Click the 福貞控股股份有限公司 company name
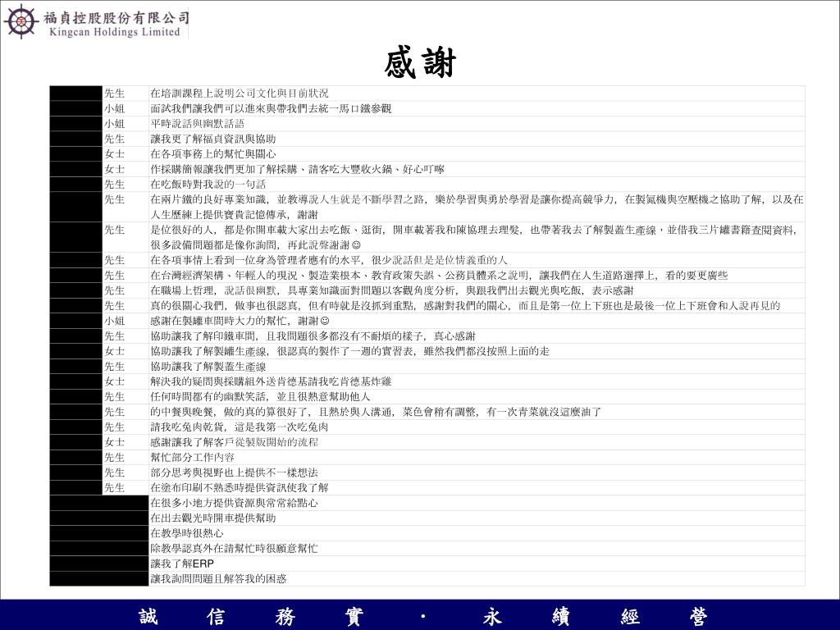The height and width of the screenshot is (630, 840). pos(116,18)
